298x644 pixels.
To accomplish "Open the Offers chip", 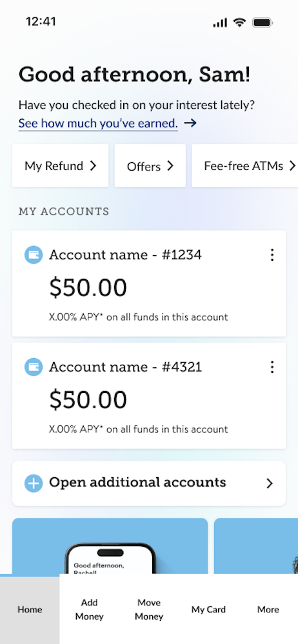I will pyautogui.click(x=150, y=166).
